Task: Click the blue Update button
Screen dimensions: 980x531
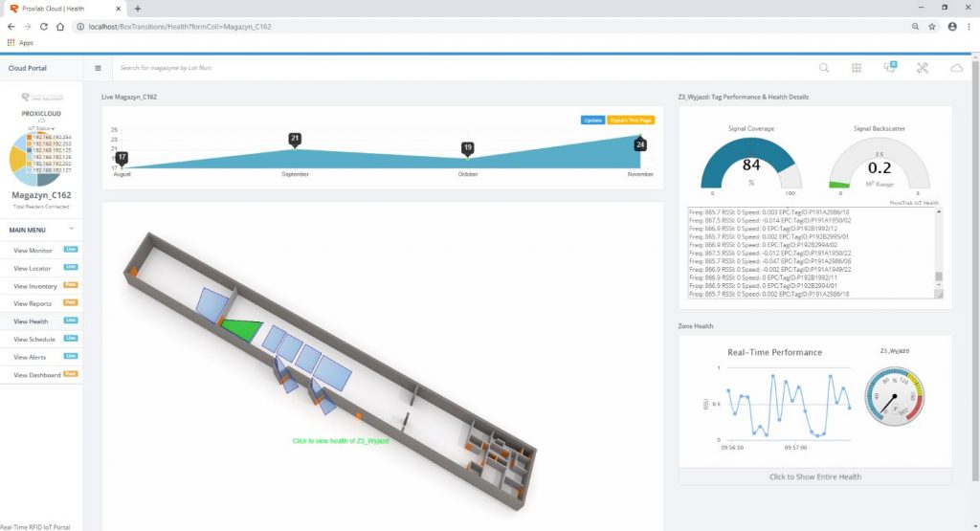Action: [592, 120]
